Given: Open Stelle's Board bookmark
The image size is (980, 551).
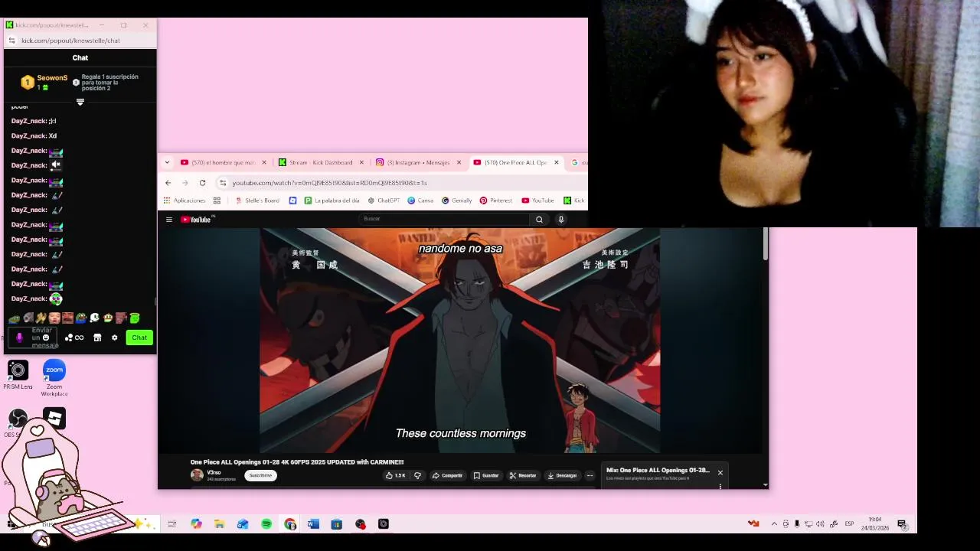Looking at the screenshot, I should pyautogui.click(x=257, y=201).
